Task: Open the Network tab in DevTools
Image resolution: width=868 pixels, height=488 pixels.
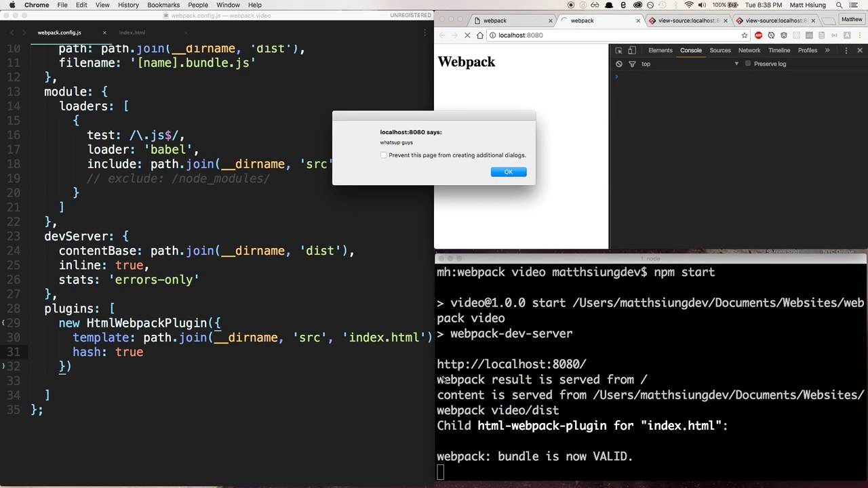Action: pyautogui.click(x=749, y=50)
